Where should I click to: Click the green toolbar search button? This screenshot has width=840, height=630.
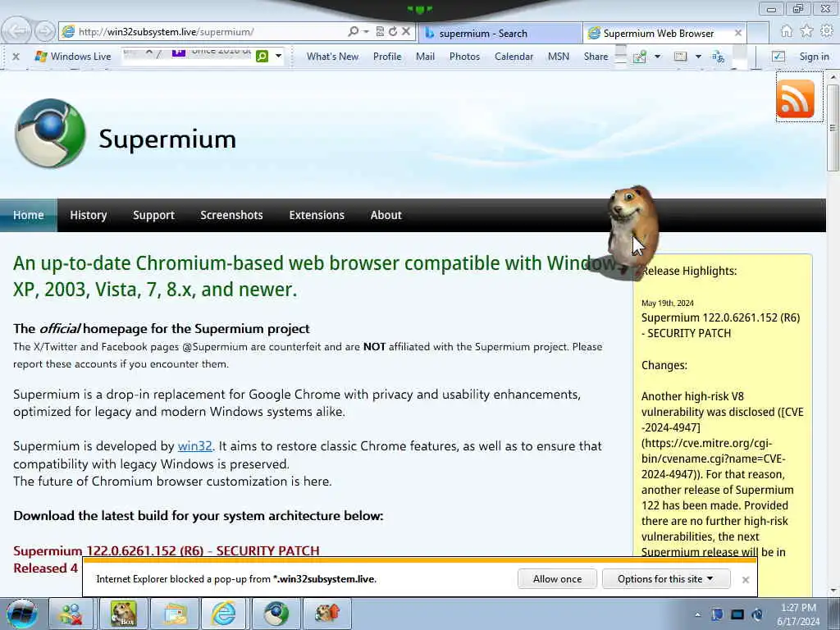pos(262,57)
